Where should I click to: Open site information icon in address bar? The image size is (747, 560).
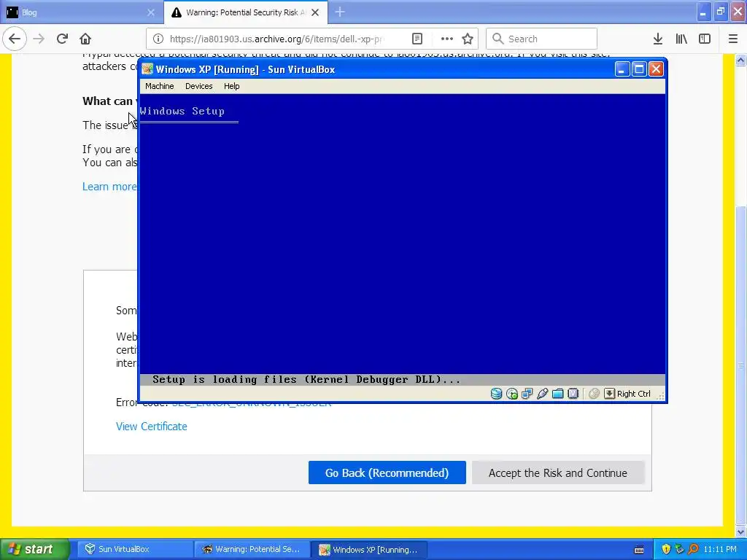point(158,39)
